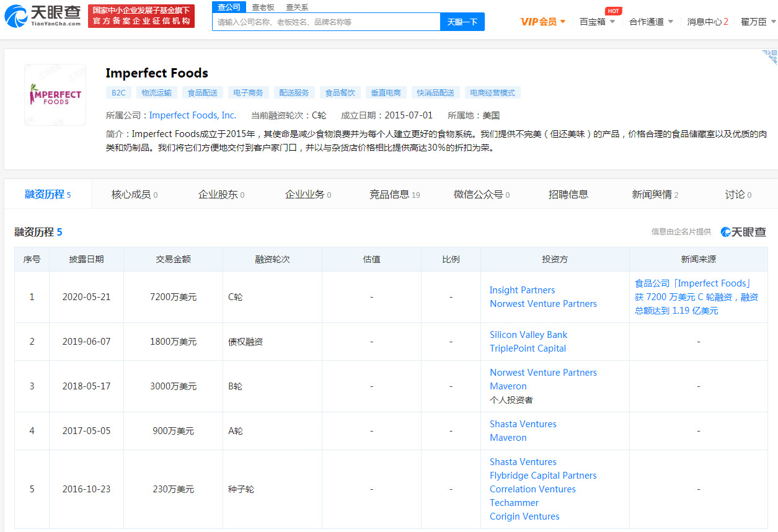Click the 快消品配送 tag
778x532 pixels.
[x=436, y=93]
